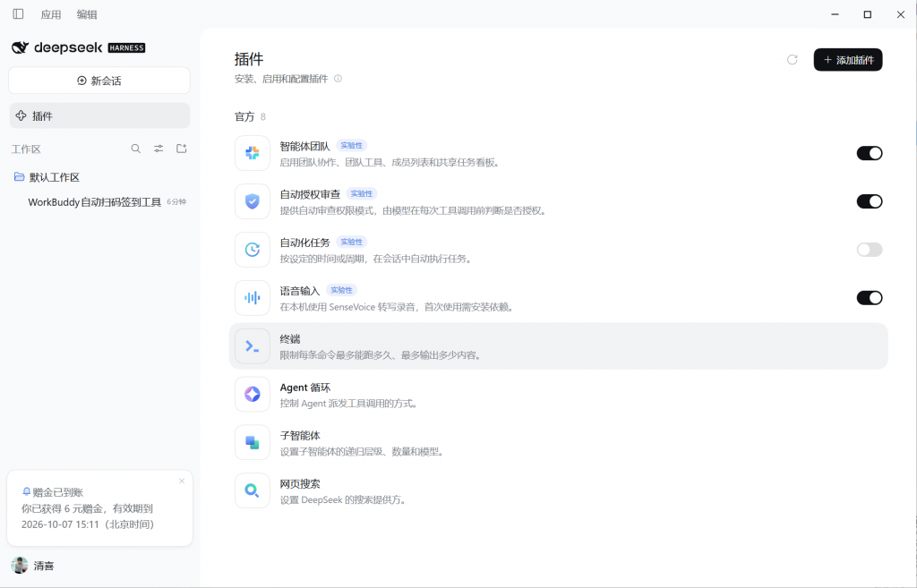This screenshot has width=917, height=588.
Task: Maximize the application window
Action: (868, 14)
